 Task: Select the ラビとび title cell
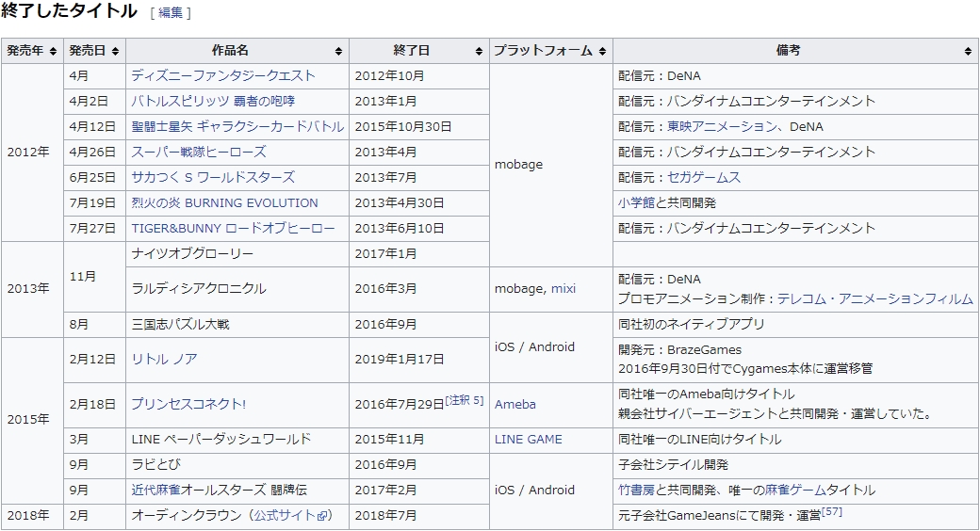coord(237,465)
